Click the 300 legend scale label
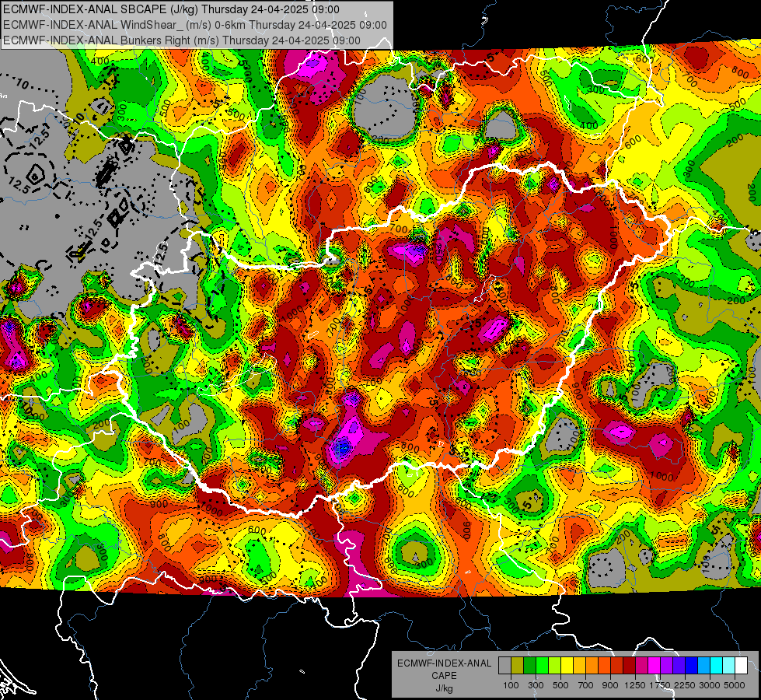761x700 pixels. [536, 685]
